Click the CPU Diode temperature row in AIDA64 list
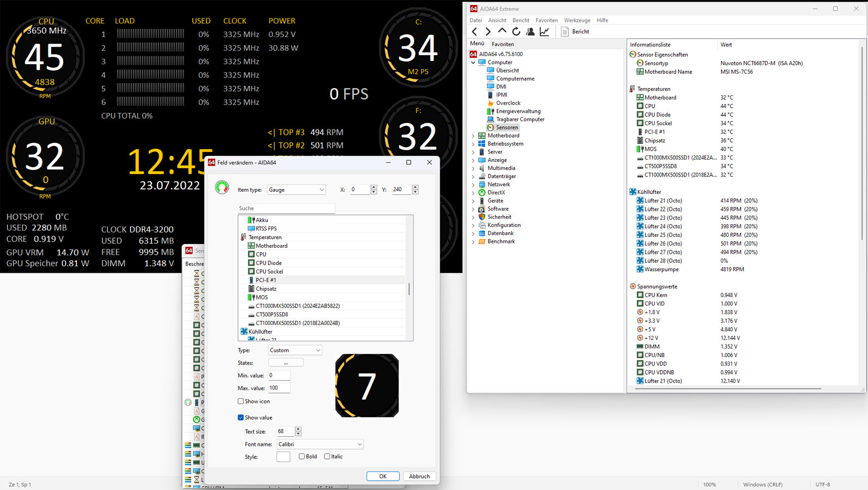868x490 pixels. (x=743, y=115)
